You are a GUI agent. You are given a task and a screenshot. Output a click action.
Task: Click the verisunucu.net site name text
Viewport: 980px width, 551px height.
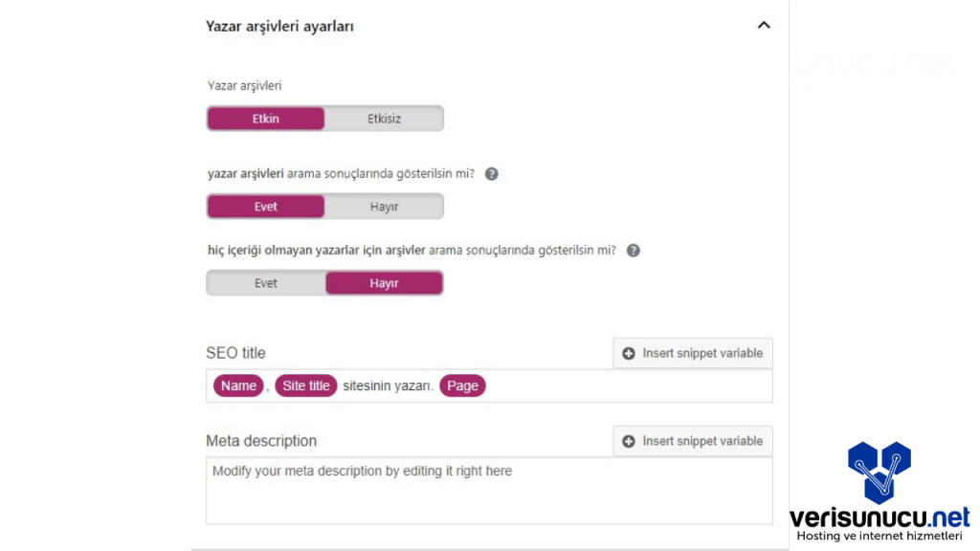[880, 518]
